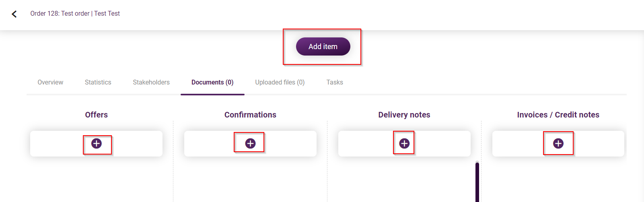Add a new offer with the plus icon
Image resolution: width=644 pixels, height=202 pixels.
tap(97, 144)
